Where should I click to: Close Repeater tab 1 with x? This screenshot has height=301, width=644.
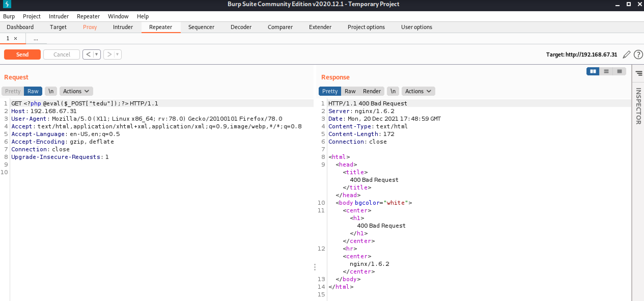pos(16,38)
